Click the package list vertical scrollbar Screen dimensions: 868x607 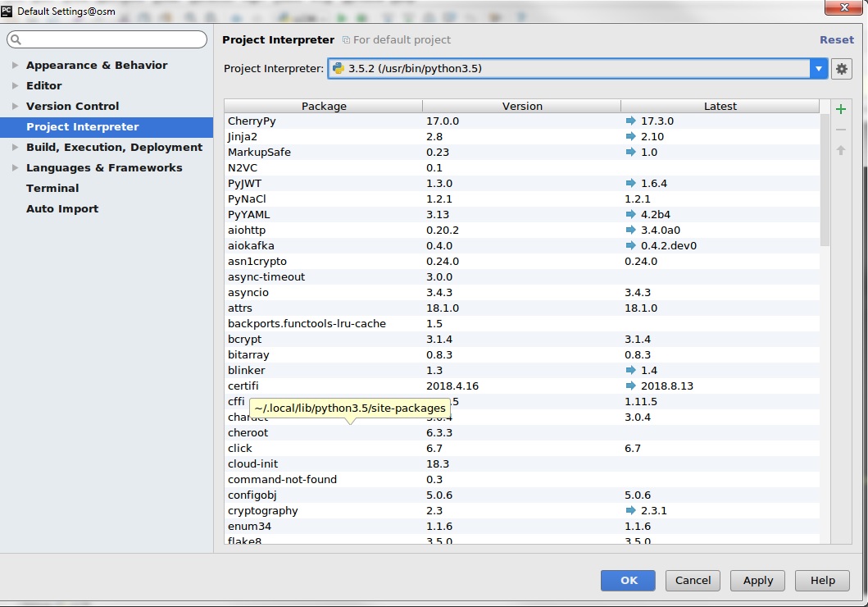click(825, 180)
